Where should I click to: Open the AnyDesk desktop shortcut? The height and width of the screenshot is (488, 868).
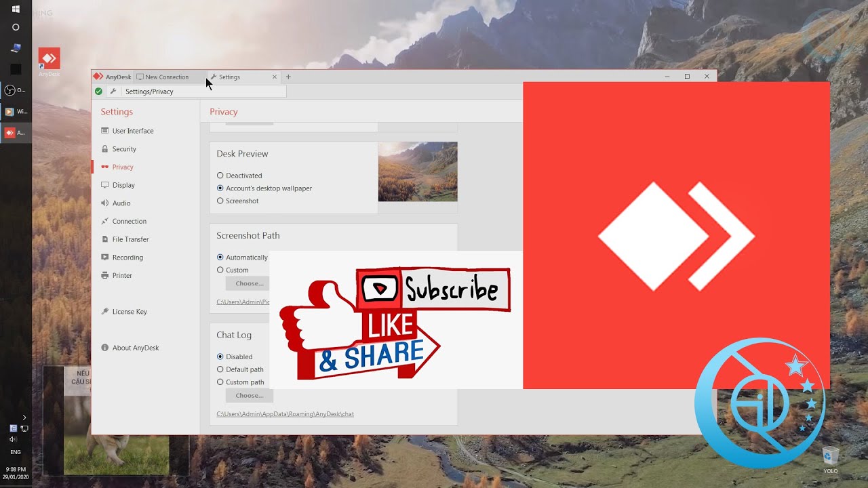[x=49, y=62]
